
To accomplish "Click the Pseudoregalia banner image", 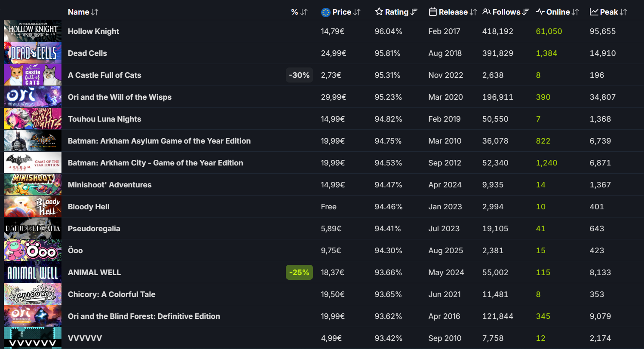I will pyautogui.click(x=33, y=229).
